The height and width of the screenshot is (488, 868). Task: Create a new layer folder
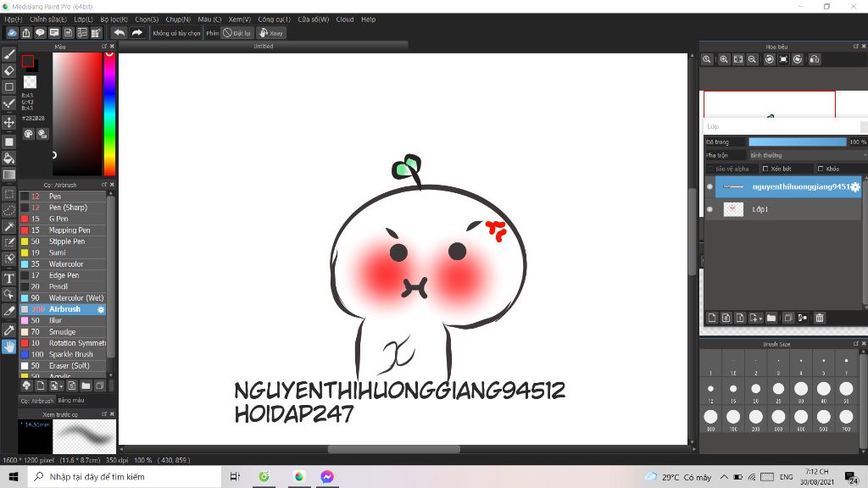[x=771, y=318]
